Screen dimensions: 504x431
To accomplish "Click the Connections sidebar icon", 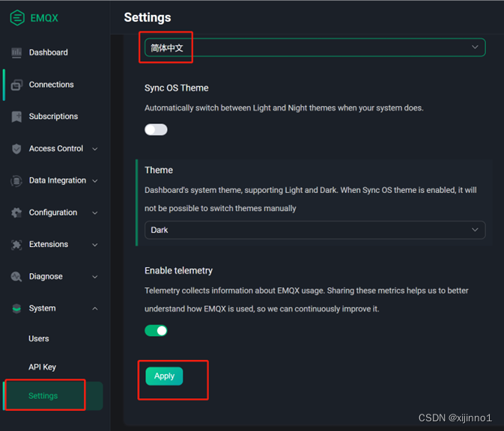I will point(16,85).
